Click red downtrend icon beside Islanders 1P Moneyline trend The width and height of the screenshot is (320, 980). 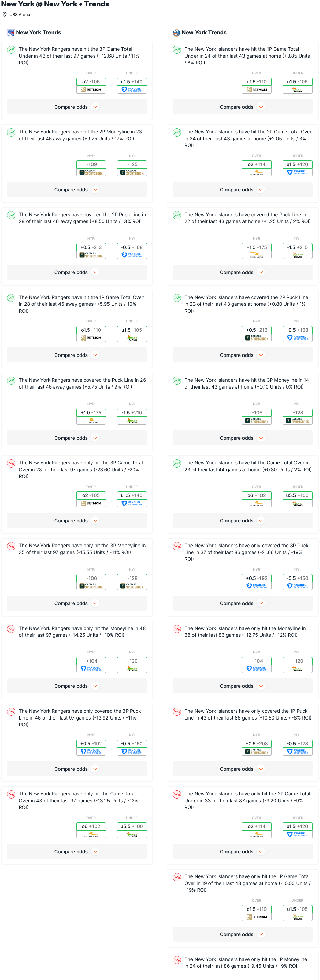[x=177, y=960]
